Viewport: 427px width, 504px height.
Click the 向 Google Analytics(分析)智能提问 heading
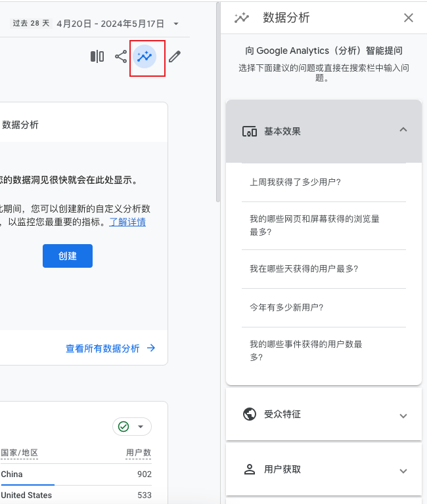[x=324, y=51]
